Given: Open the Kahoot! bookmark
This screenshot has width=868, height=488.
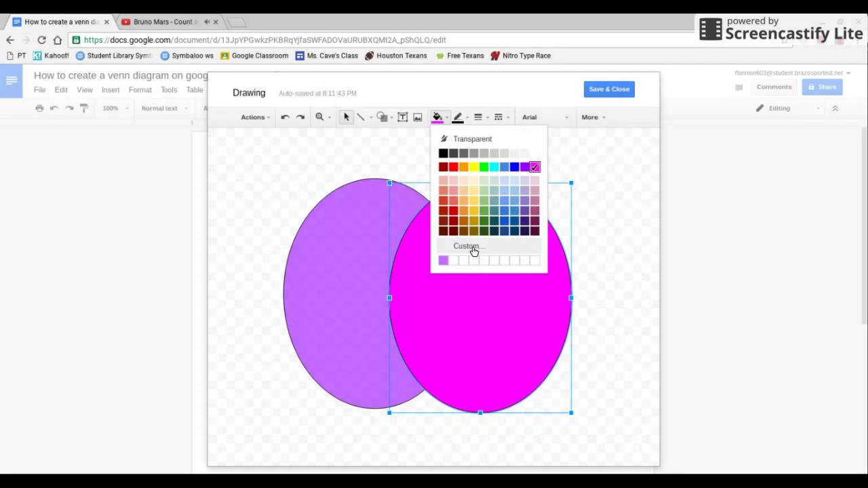Looking at the screenshot, I should (x=51, y=56).
